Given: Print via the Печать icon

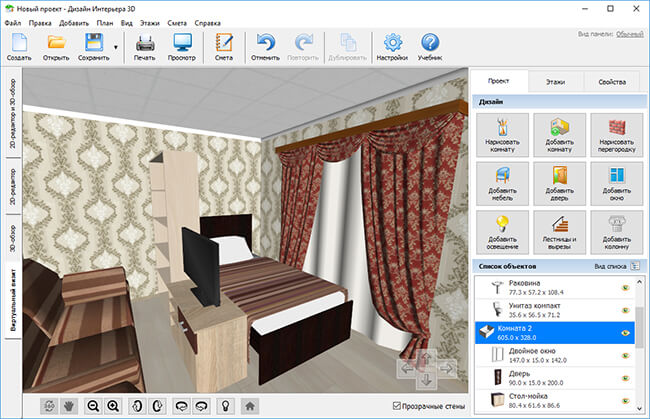Looking at the screenshot, I should pos(145,47).
